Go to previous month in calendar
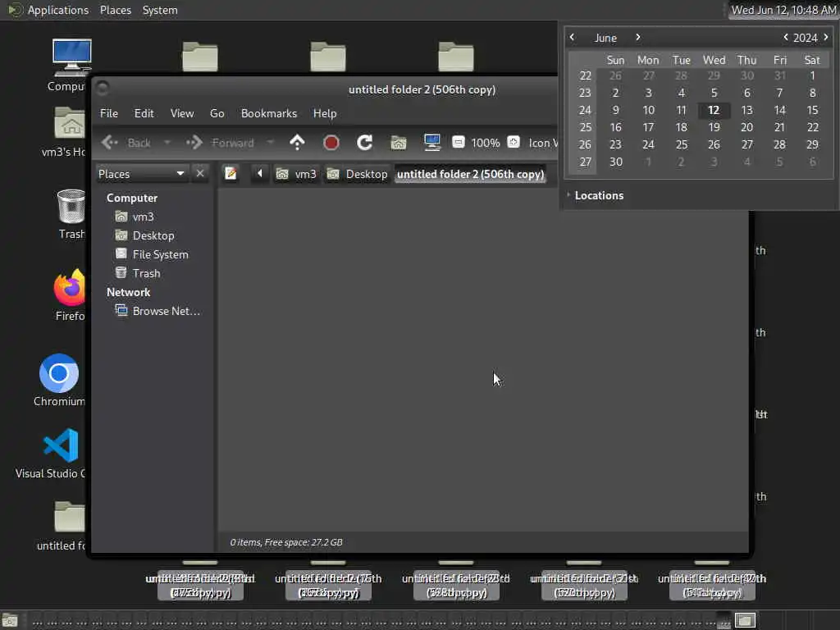The image size is (840, 630). [x=572, y=37]
